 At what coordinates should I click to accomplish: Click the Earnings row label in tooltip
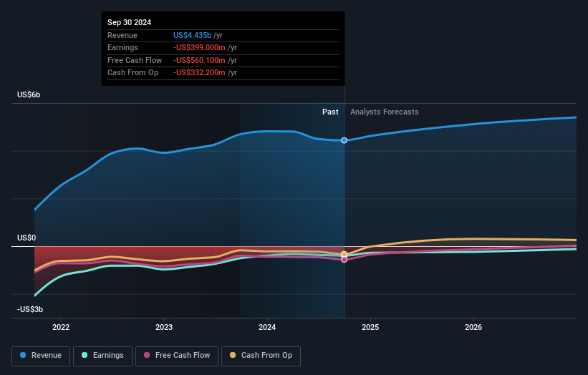pyautogui.click(x=122, y=47)
